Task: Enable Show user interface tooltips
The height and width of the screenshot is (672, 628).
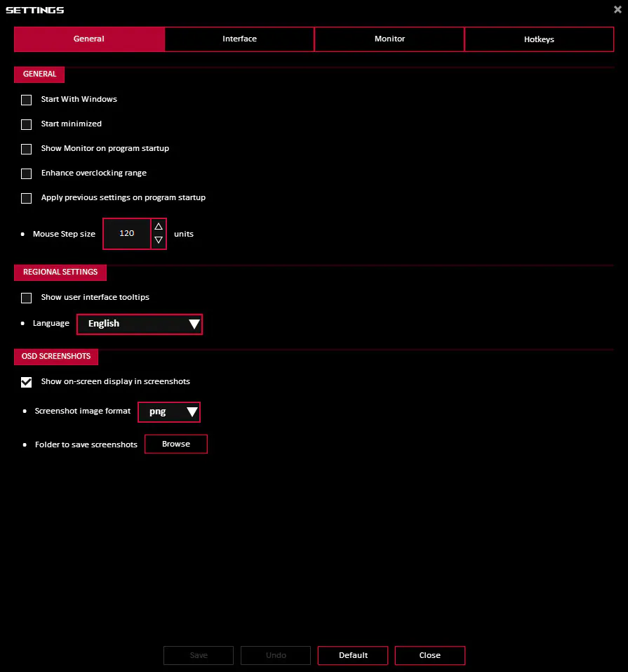Action: (x=27, y=298)
